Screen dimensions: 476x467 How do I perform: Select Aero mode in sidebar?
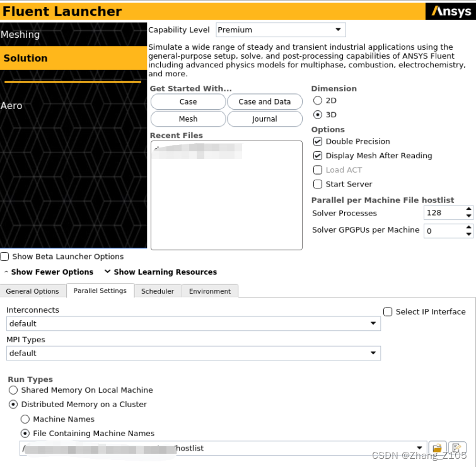point(73,106)
